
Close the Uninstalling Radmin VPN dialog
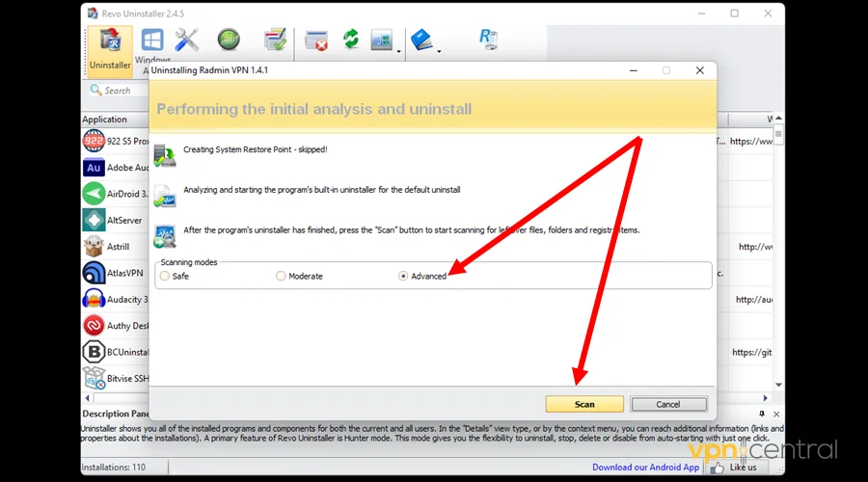pyautogui.click(x=700, y=70)
